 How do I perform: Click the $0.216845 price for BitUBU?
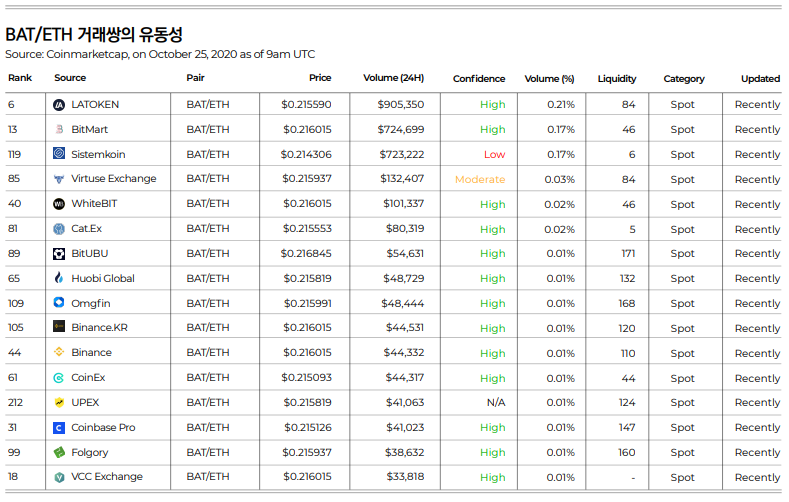coord(306,254)
